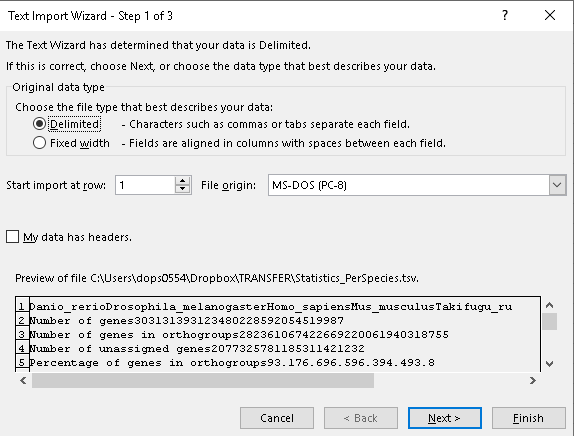Image resolution: width=574 pixels, height=436 pixels.
Task: Click preview scroll left arrow
Action: [23, 381]
